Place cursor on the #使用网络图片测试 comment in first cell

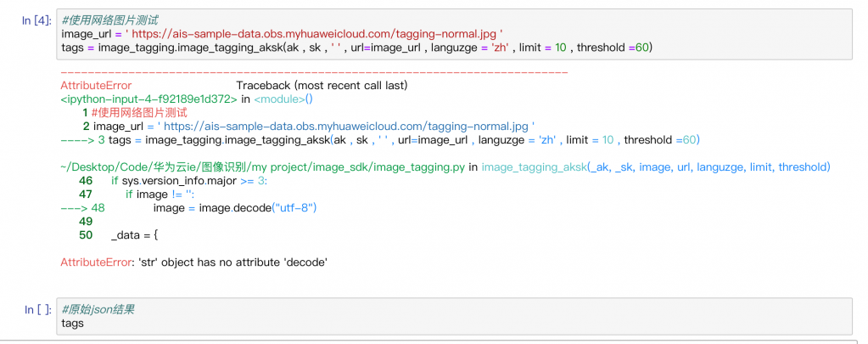tap(104, 19)
